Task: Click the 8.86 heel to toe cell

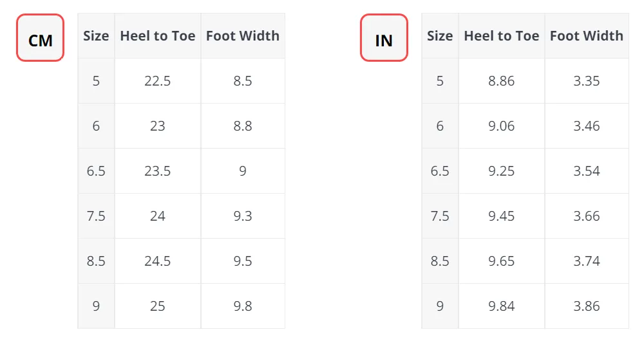Action: tap(502, 81)
